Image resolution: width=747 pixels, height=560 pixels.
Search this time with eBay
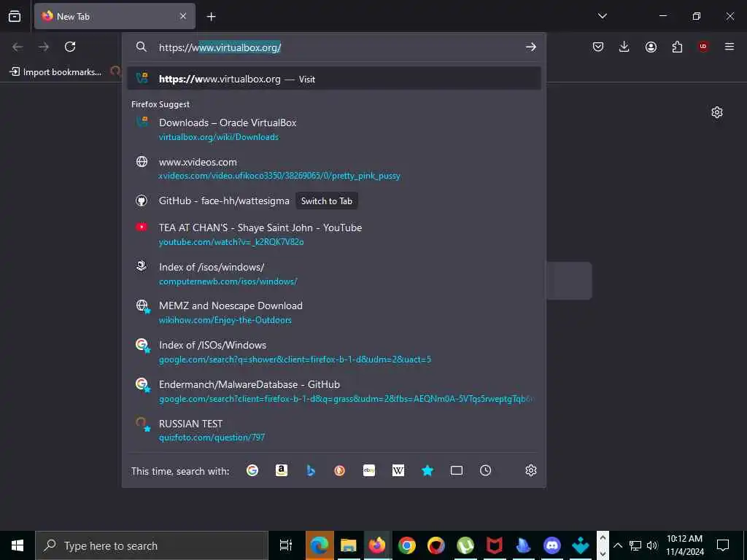(x=369, y=470)
